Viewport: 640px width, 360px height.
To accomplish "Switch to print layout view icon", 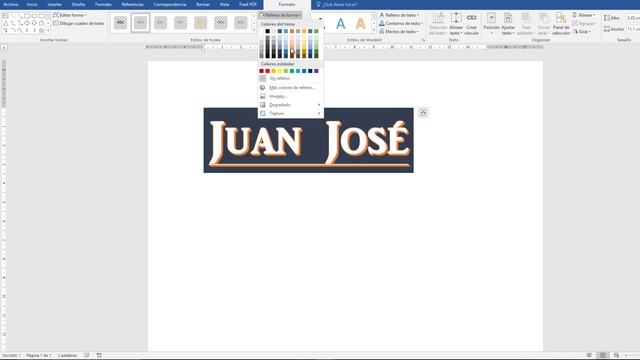I will [x=602, y=356].
